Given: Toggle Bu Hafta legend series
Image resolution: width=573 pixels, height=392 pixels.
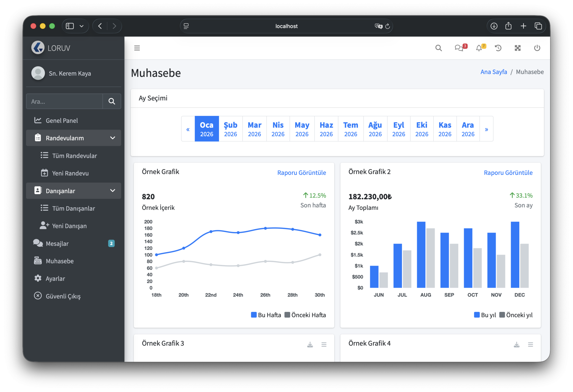Looking at the screenshot, I should tap(266, 315).
